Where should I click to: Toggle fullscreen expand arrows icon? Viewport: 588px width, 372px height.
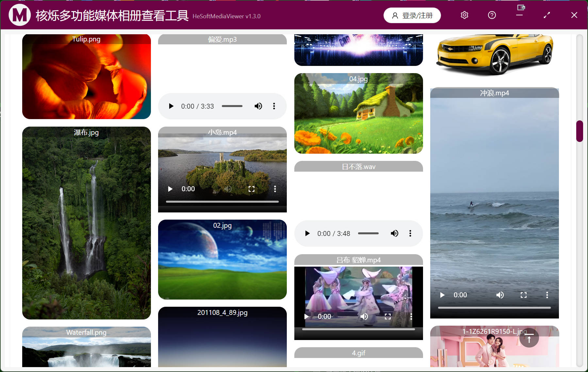point(547,15)
